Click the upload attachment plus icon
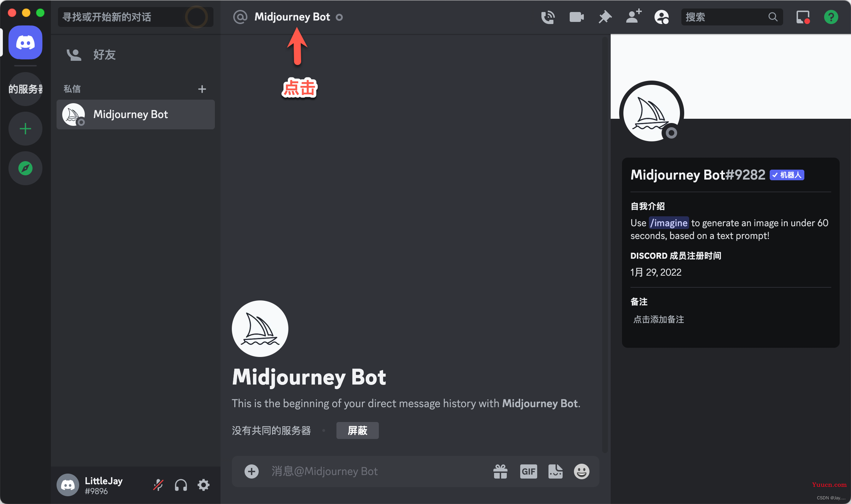 pyautogui.click(x=252, y=471)
